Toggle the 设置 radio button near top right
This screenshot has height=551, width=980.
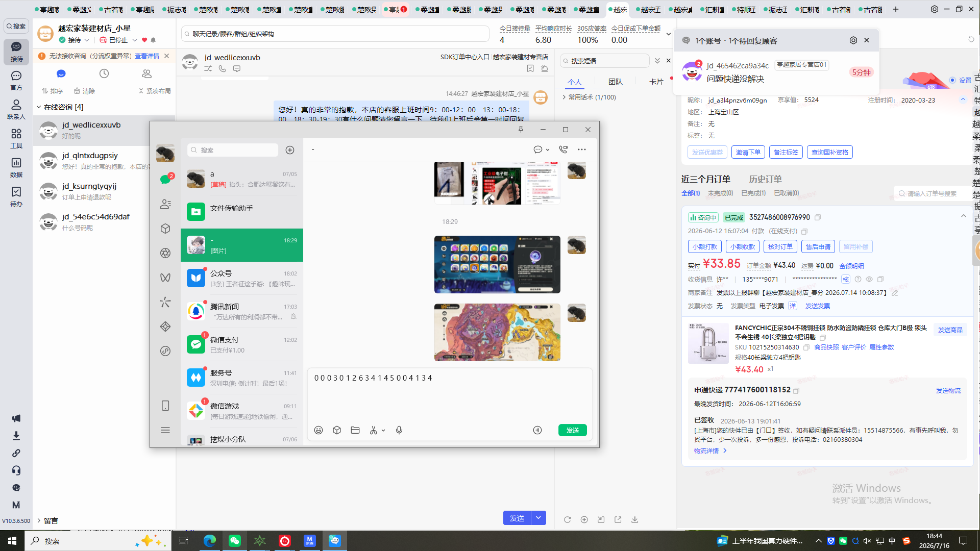coord(952,80)
